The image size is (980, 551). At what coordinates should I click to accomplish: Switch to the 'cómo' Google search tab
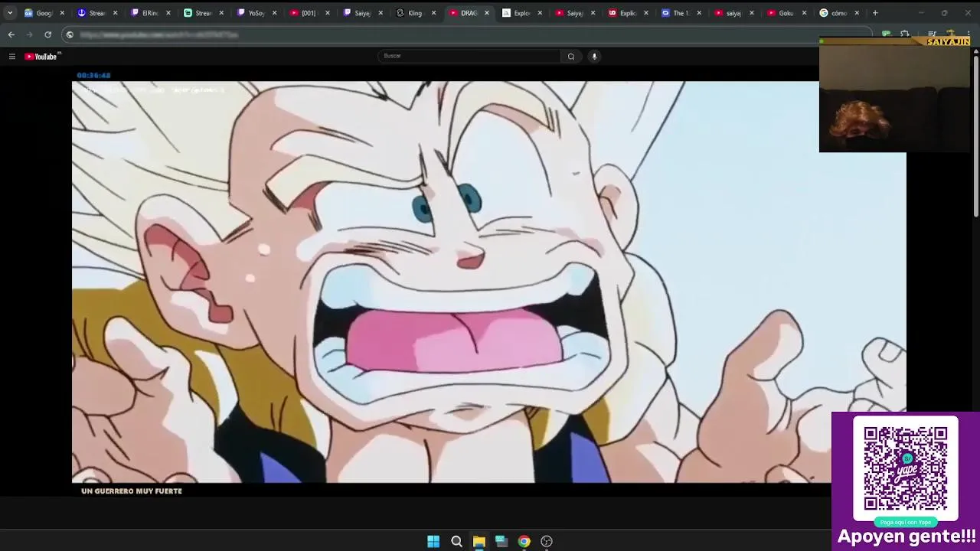(x=838, y=13)
